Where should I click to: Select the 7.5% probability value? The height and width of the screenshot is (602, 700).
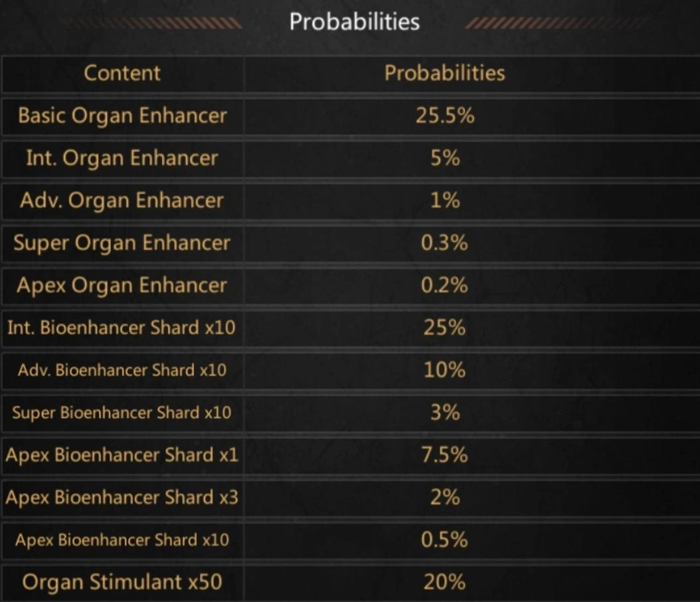point(445,455)
